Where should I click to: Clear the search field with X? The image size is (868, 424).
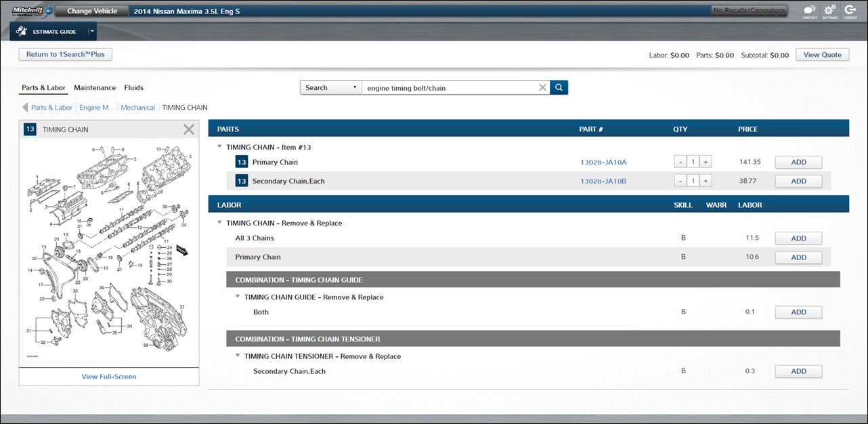point(542,87)
